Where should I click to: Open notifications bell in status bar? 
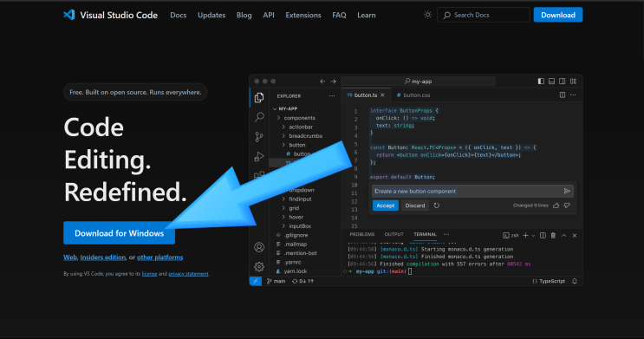(575, 281)
